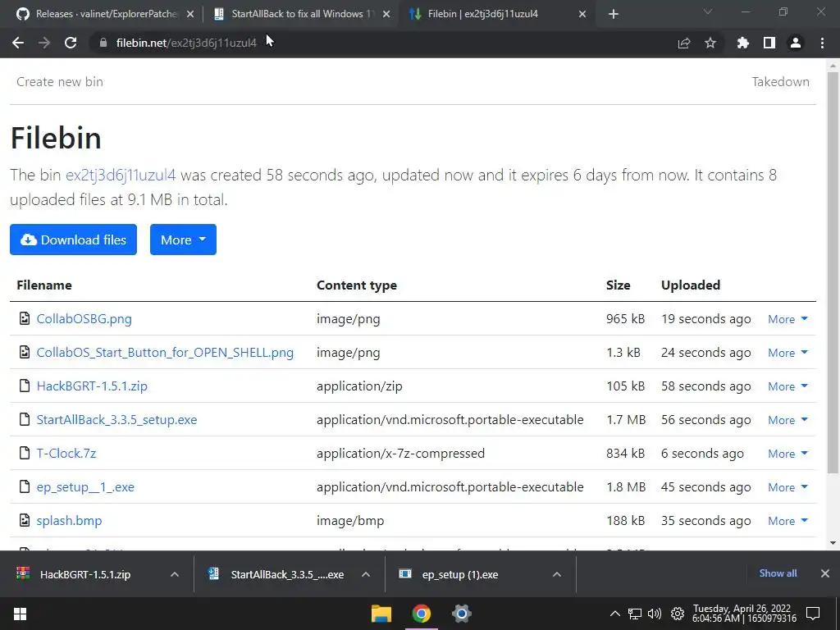Open More menu for StartAllBack_3.3.5_setup.exe

787,420
